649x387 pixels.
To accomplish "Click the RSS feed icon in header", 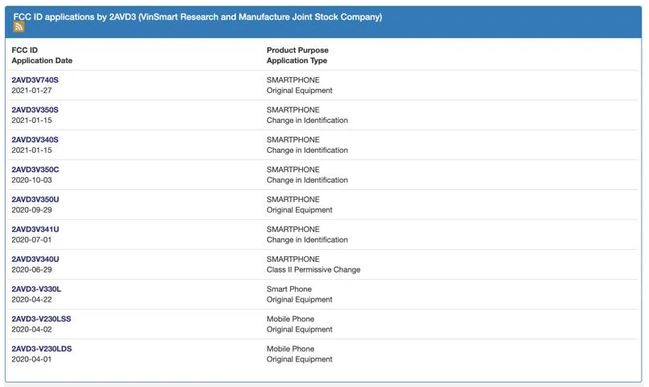I will click(19, 27).
